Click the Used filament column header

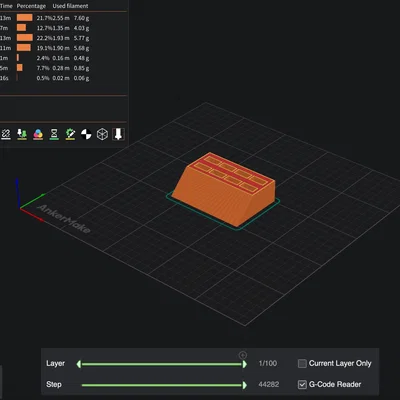(x=70, y=6)
